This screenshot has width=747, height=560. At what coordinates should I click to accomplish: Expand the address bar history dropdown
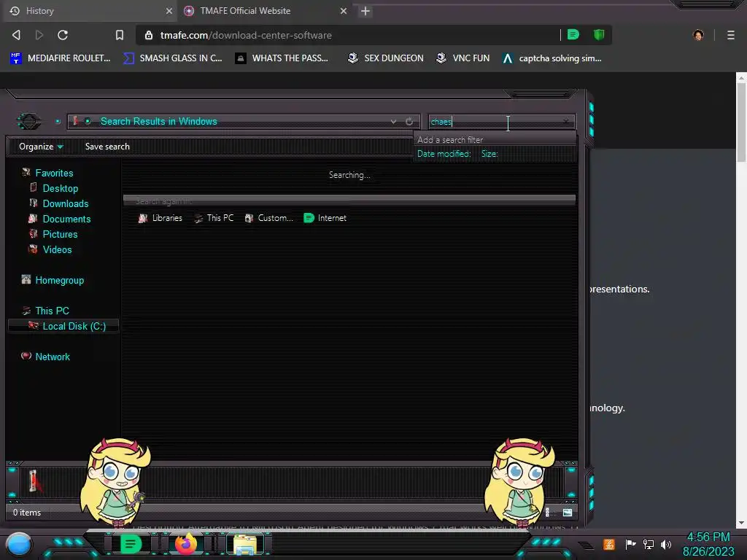tap(393, 122)
